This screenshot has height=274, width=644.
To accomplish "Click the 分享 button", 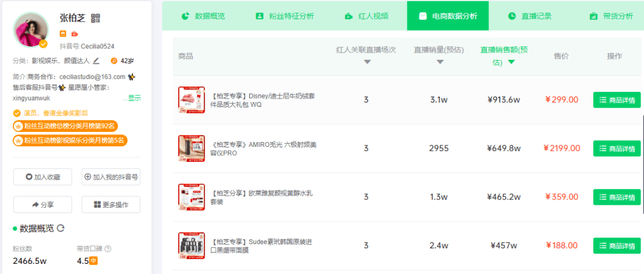I will coord(43,205).
